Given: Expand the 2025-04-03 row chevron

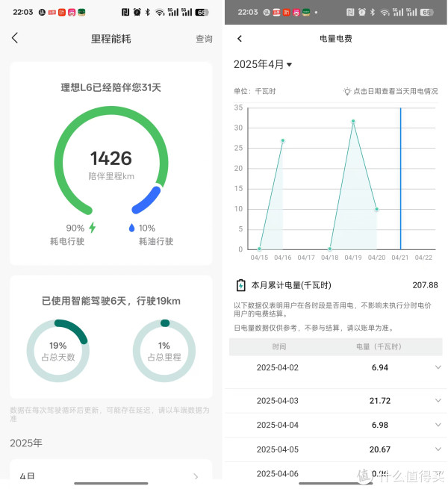Looking at the screenshot, I should pos(438,400).
